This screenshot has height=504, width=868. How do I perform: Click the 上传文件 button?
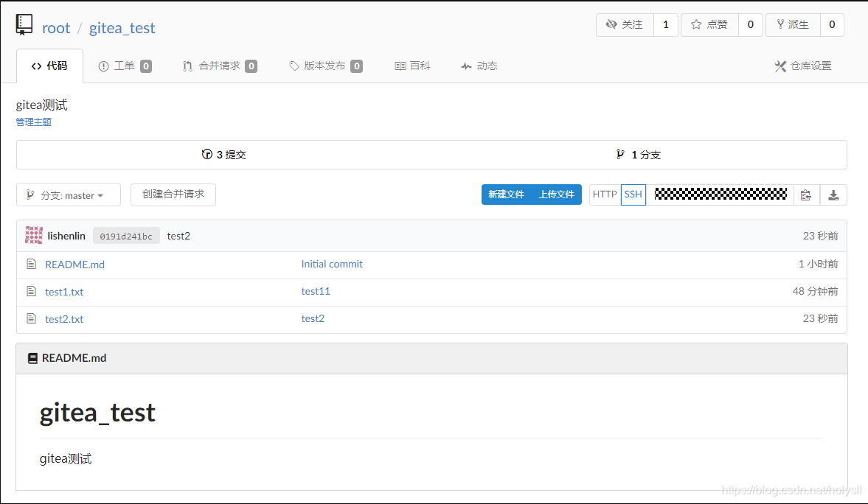[x=557, y=195]
